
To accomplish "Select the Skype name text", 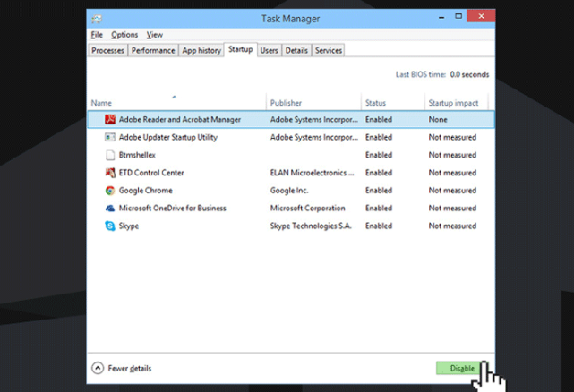I will (129, 226).
